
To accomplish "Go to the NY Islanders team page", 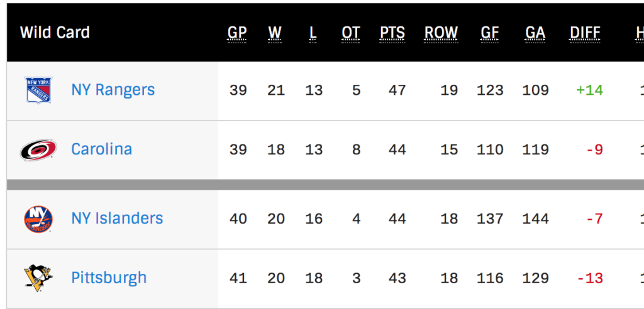I will point(117,219).
